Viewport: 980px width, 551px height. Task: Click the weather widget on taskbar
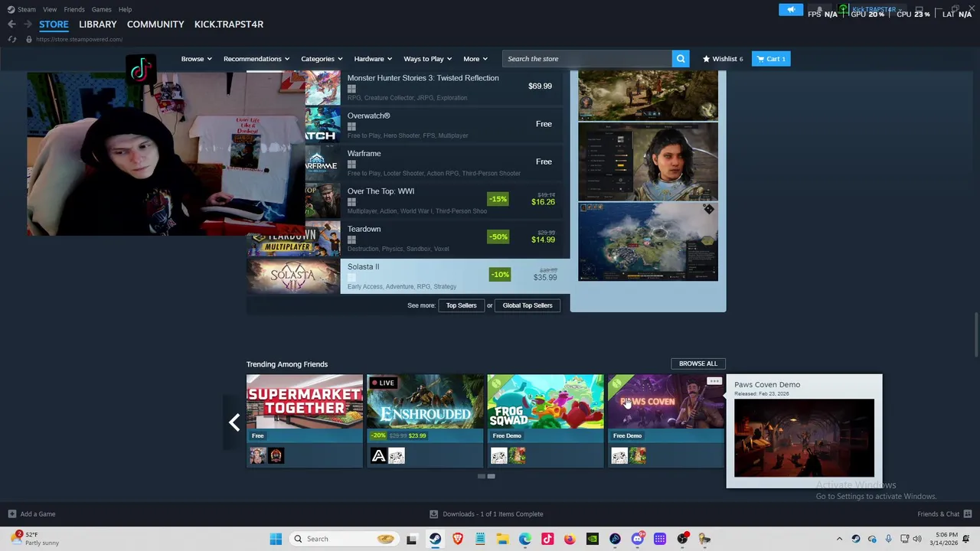(x=36, y=539)
